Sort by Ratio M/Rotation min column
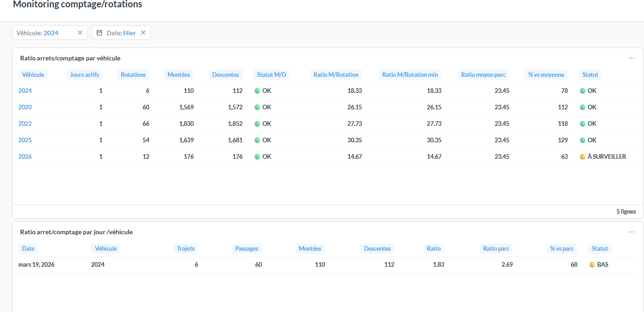 (410, 75)
